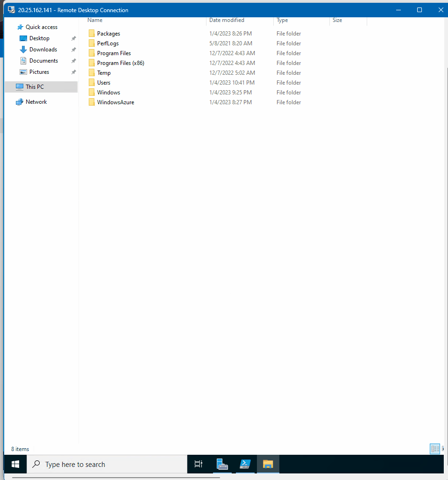Unpin Desktop using its pin icon

click(73, 38)
